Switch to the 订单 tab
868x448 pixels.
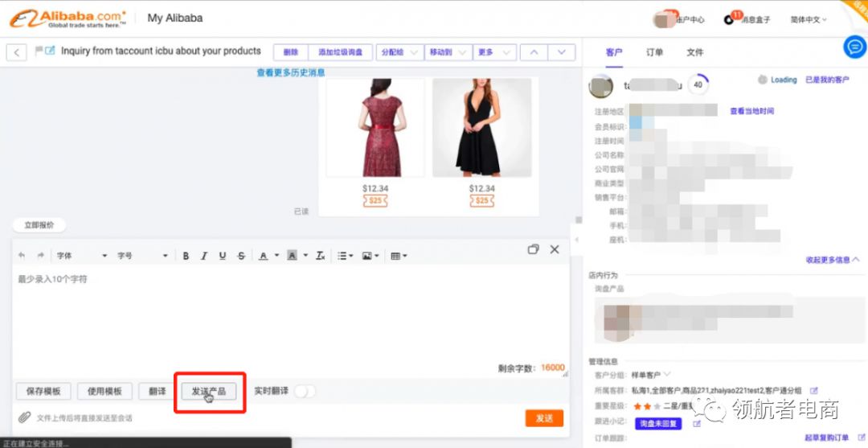(x=655, y=52)
